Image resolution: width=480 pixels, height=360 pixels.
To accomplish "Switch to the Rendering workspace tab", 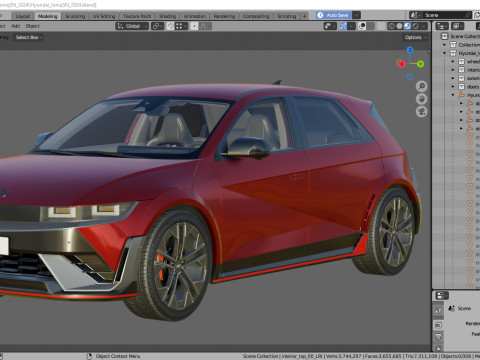I will 224,16.
